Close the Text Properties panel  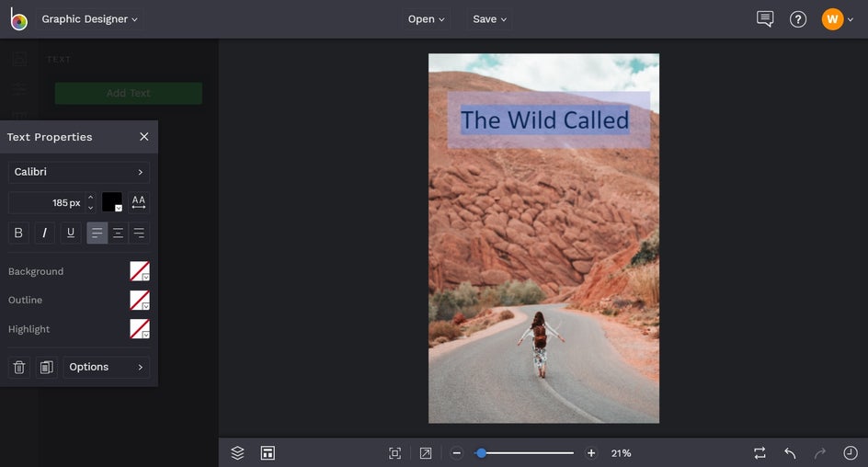(144, 137)
